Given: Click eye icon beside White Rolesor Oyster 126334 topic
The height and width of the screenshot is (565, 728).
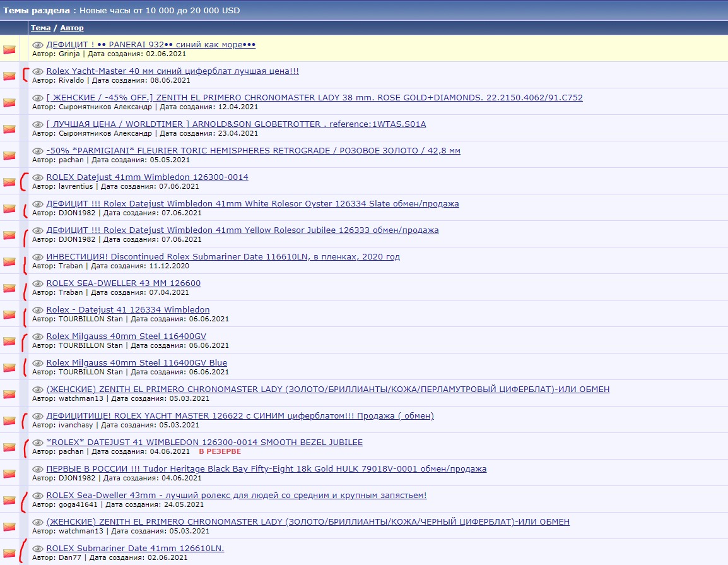Looking at the screenshot, I should (38, 204).
